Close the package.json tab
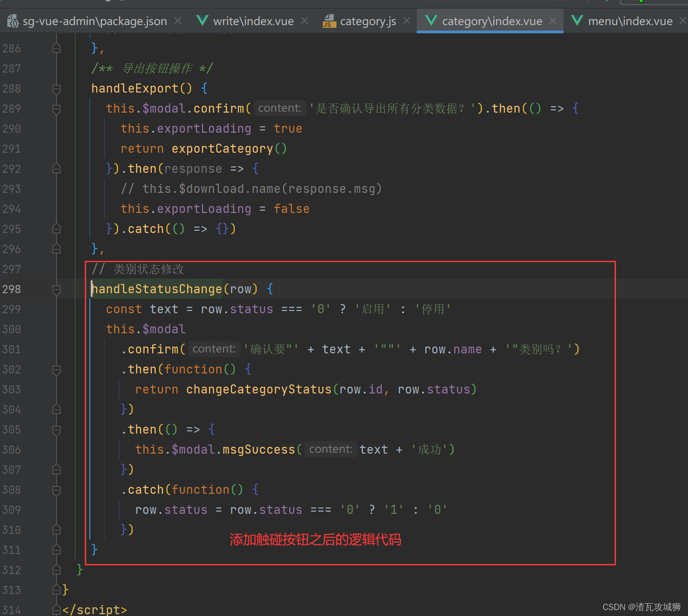The width and height of the screenshot is (688, 616). [178, 21]
